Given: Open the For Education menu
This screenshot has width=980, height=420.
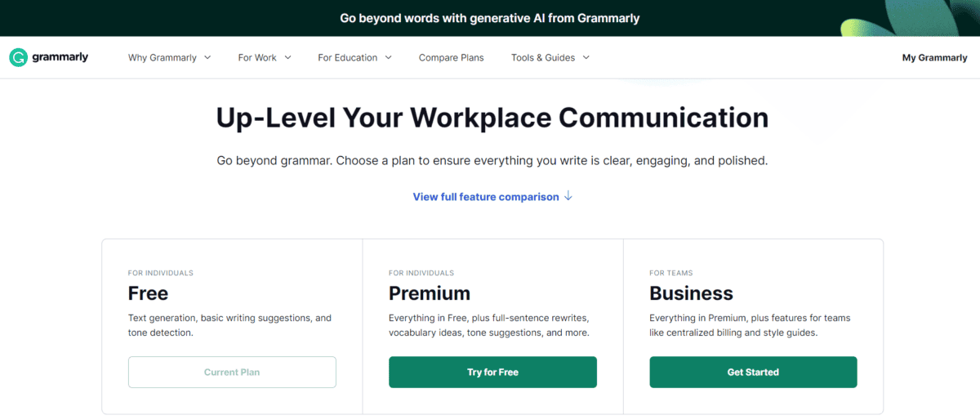Looking at the screenshot, I should (x=348, y=57).
